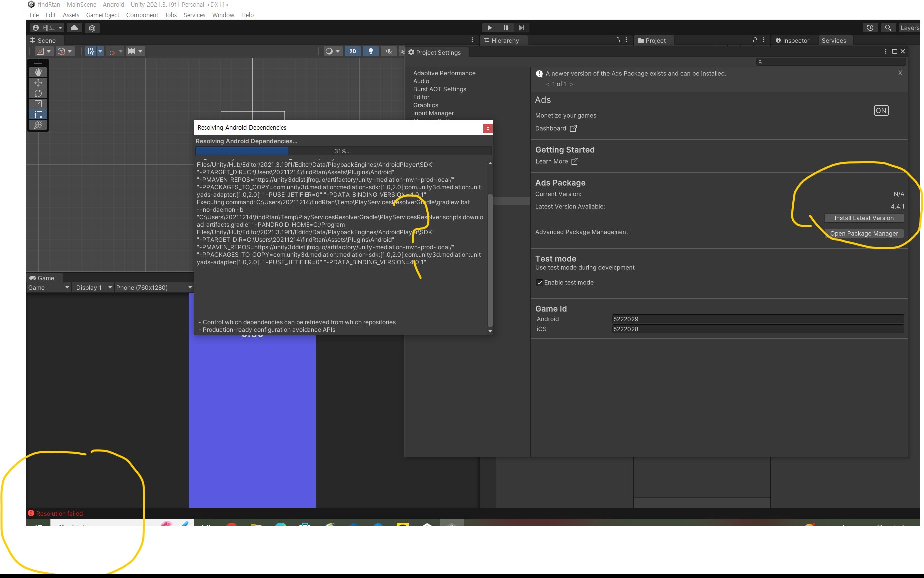The height and width of the screenshot is (578, 924).
Task: Click the red Resolution failed error icon
Action: click(31, 513)
